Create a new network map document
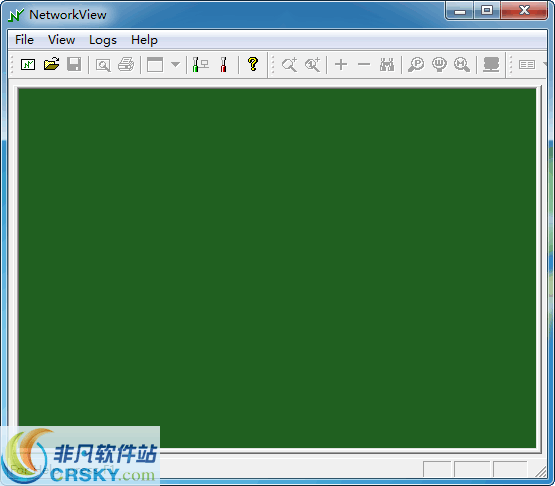The width and height of the screenshot is (555, 486). (x=28, y=65)
